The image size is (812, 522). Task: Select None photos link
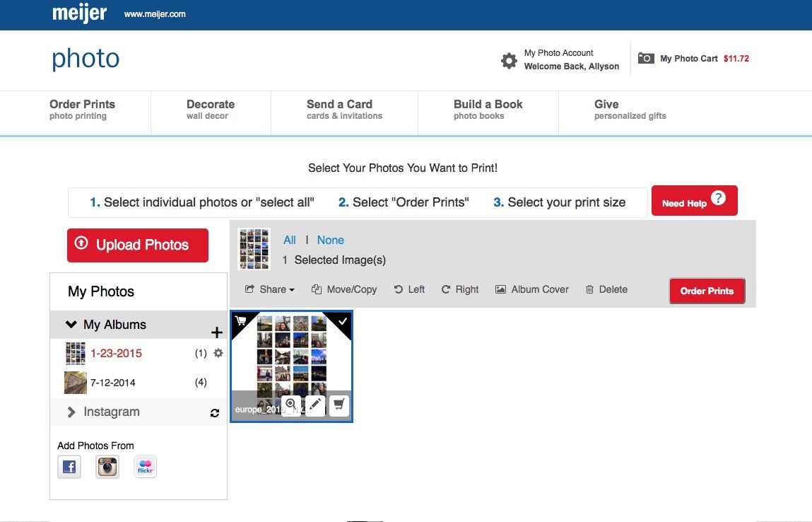331,240
